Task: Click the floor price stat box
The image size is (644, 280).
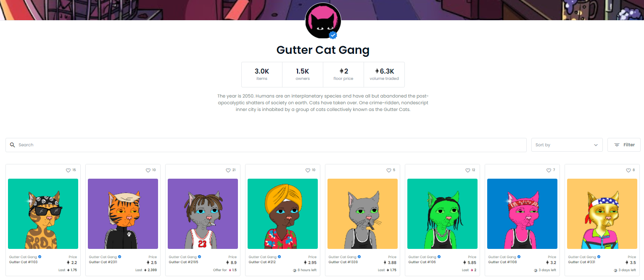Action: (x=343, y=74)
